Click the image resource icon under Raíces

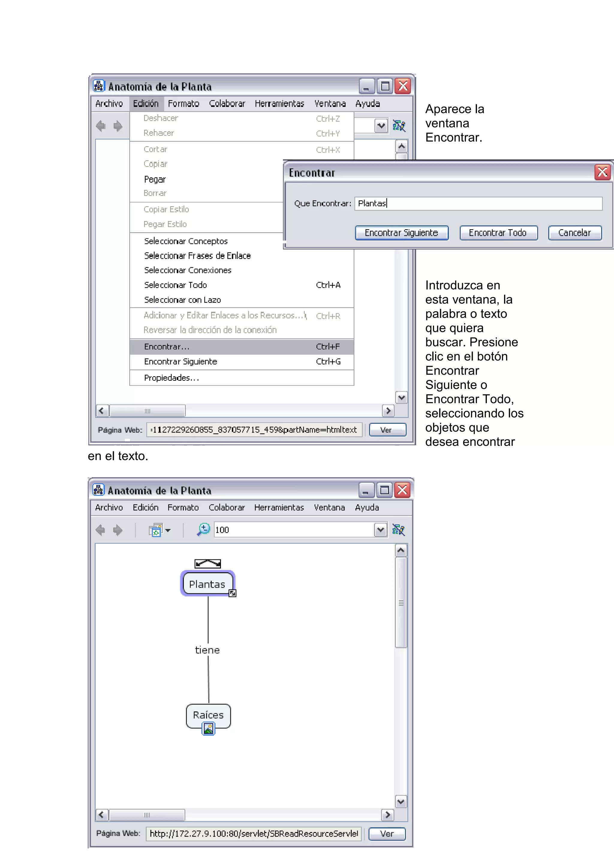click(208, 728)
